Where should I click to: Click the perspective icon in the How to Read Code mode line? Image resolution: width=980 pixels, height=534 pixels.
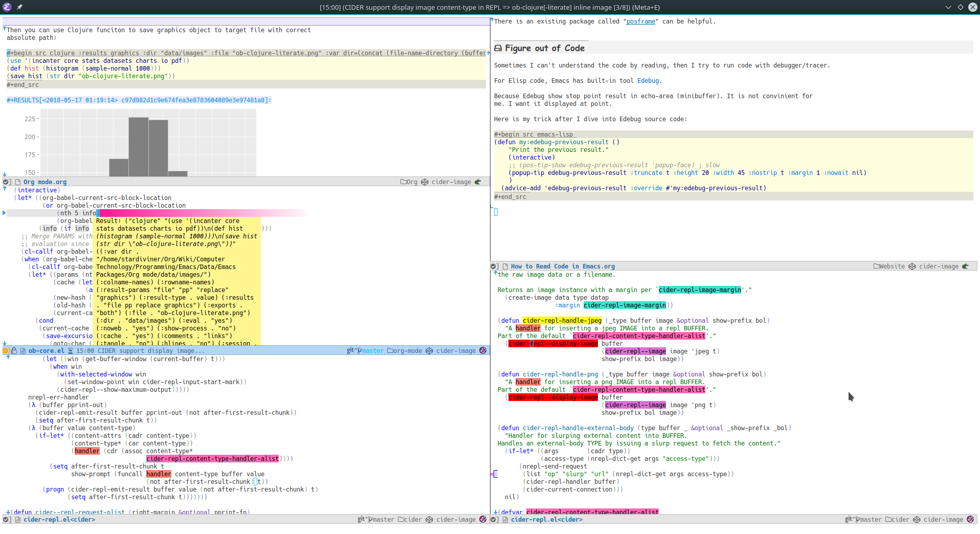(x=912, y=266)
